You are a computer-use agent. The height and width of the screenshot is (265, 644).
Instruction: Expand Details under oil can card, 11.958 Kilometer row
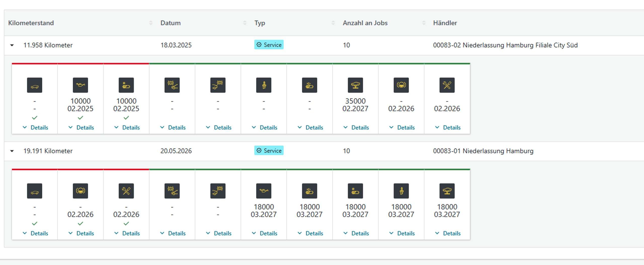click(x=81, y=128)
